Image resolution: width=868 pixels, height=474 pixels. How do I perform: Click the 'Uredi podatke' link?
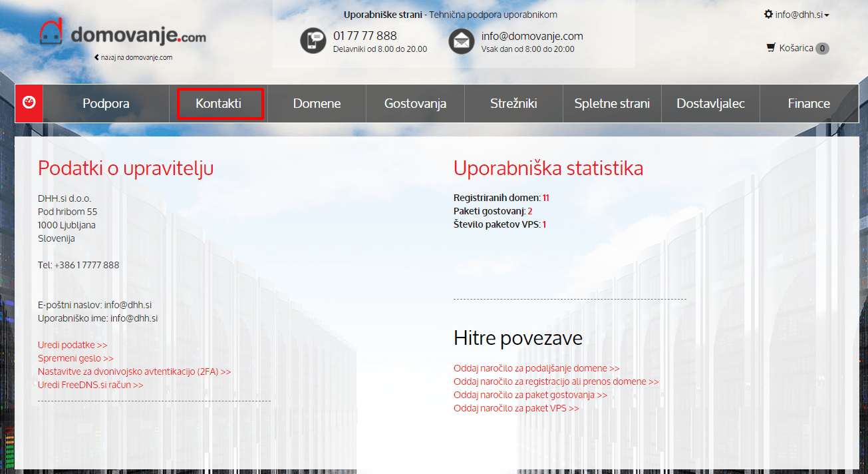coord(72,345)
